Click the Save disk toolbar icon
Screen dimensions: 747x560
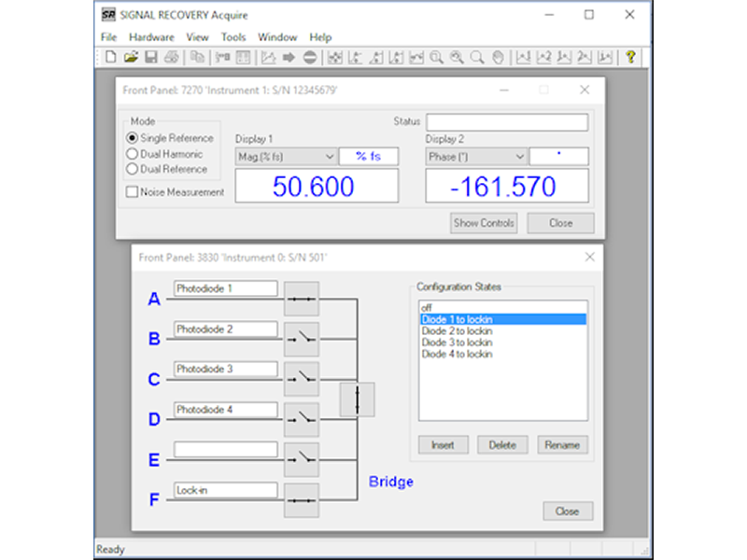pyautogui.click(x=150, y=58)
